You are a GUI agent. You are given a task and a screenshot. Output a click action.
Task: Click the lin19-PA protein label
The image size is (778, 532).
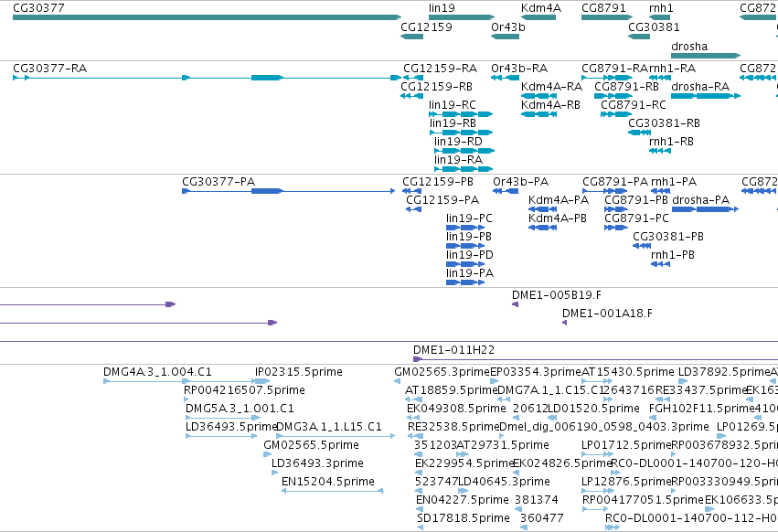(x=470, y=273)
